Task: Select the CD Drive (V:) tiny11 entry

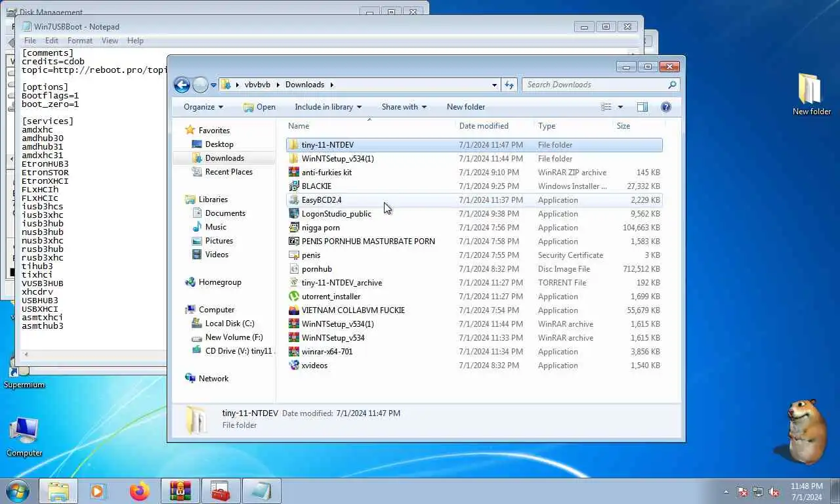Action: click(x=232, y=351)
